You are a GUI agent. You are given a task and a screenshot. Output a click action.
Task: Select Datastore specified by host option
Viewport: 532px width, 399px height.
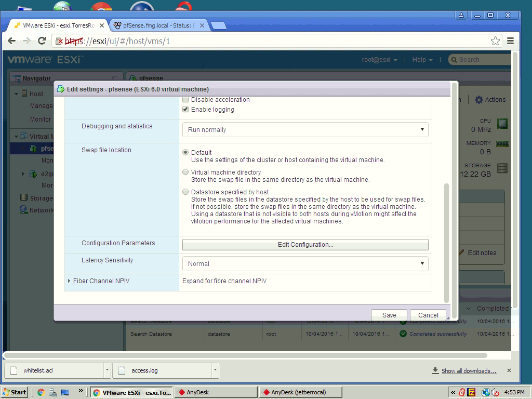185,192
